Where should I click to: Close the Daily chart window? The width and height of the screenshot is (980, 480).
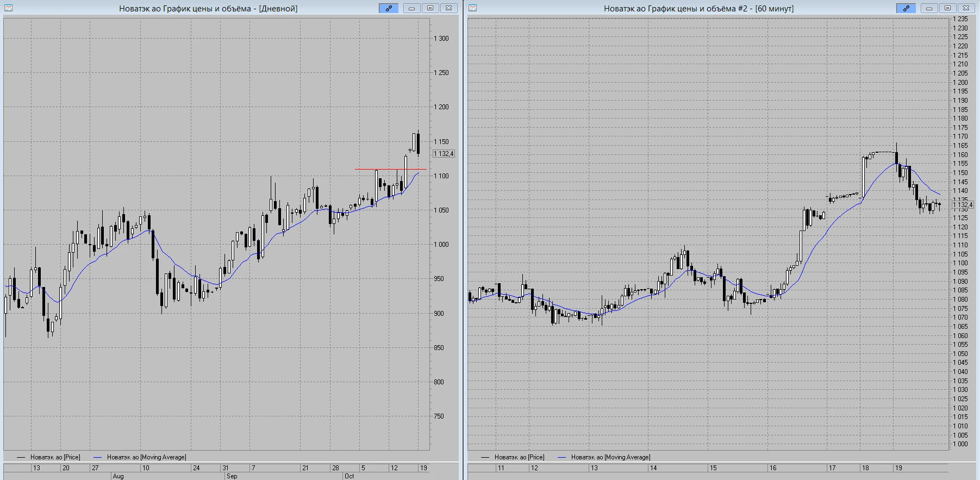point(448,8)
